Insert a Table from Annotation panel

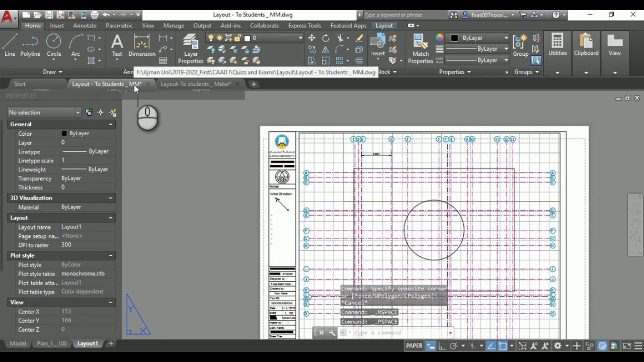coord(163,61)
